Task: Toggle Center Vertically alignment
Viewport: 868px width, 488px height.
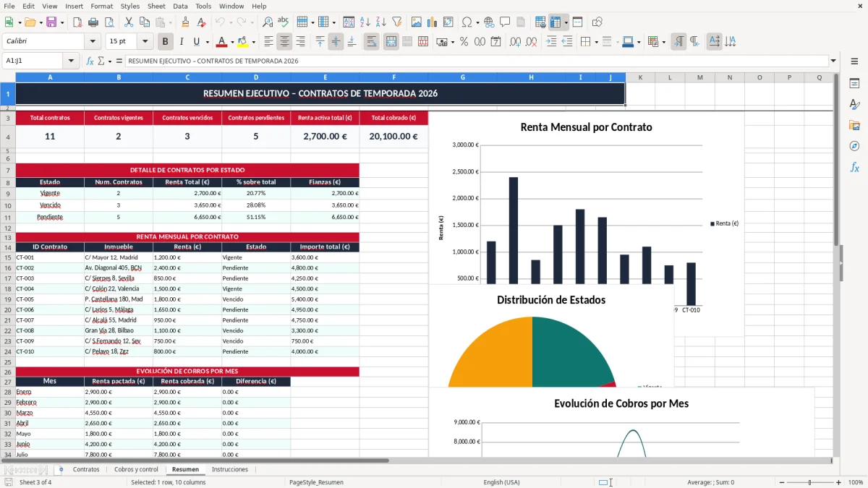Action: click(336, 42)
